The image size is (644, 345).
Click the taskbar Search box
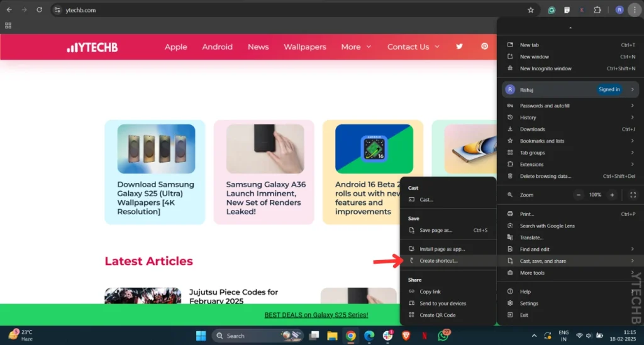pos(258,336)
